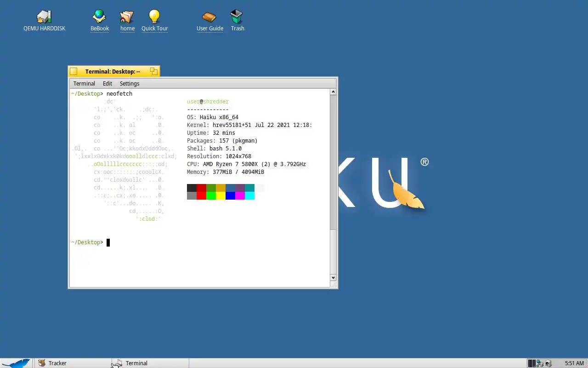588x368 pixels.
Task: Click the Haiku leaf Deskbar menu
Action: coord(17,363)
